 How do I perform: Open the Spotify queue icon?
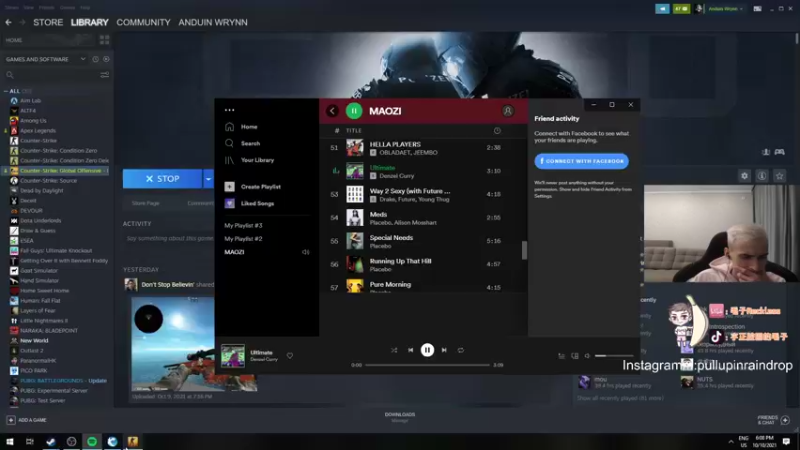561,356
